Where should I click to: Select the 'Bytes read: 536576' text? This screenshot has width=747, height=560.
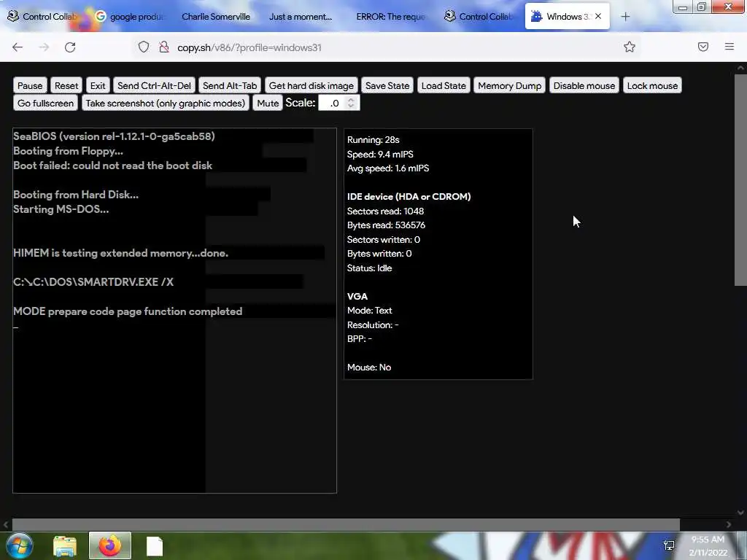pyautogui.click(x=386, y=225)
